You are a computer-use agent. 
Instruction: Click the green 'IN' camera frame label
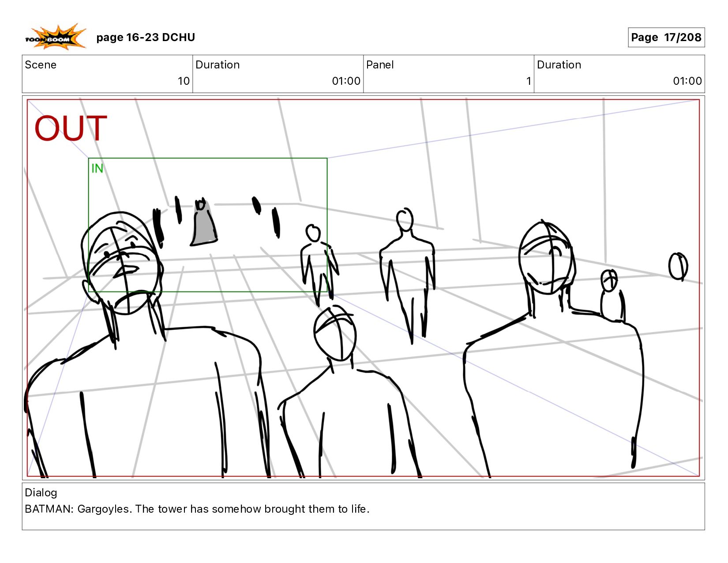(97, 168)
